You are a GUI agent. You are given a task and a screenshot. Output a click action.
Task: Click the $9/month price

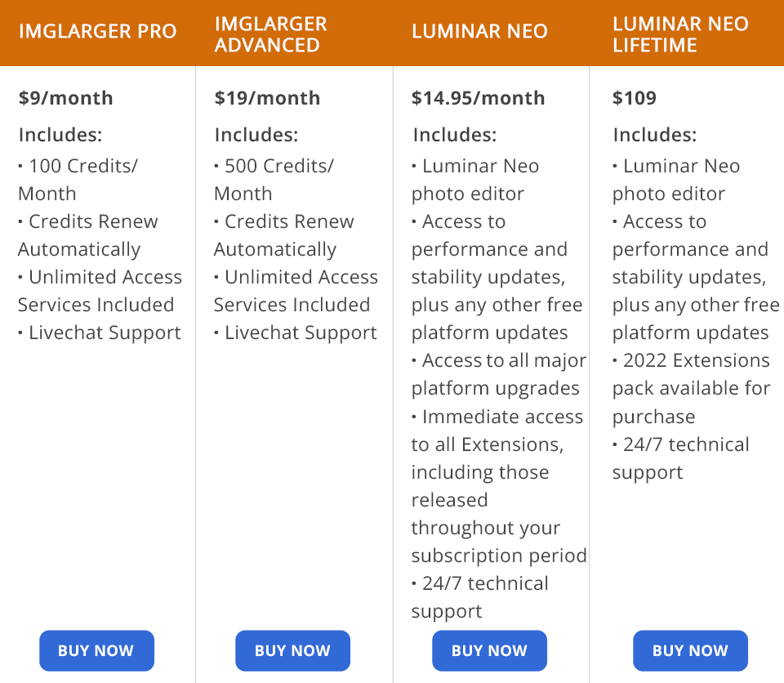(x=65, y=98)
